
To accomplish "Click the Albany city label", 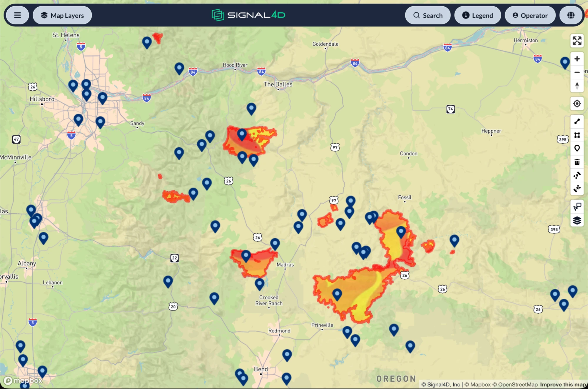I will click(x=27, y=263).
